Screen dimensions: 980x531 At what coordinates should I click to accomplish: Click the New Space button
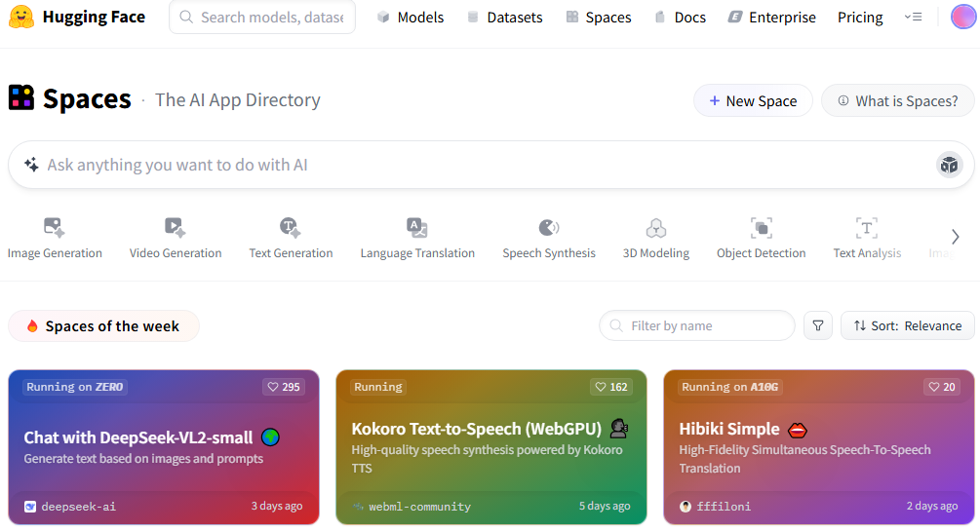(753, 100)
